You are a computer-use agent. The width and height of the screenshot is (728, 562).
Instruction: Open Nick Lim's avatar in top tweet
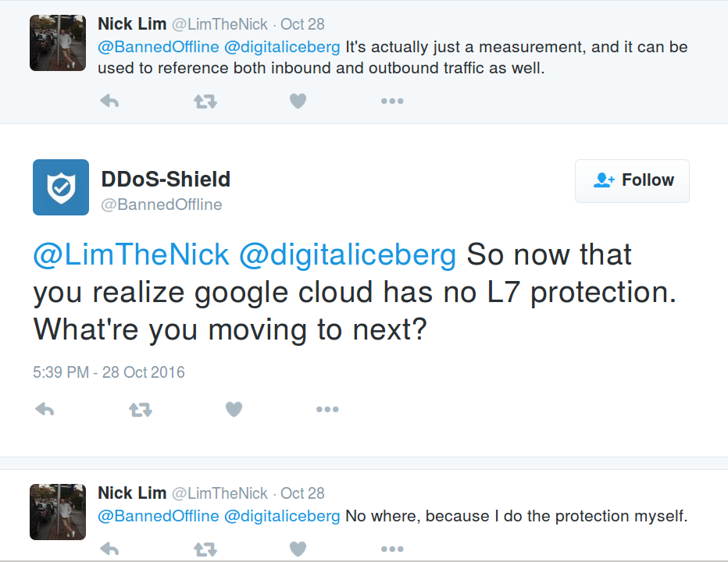tap(58, 43)
